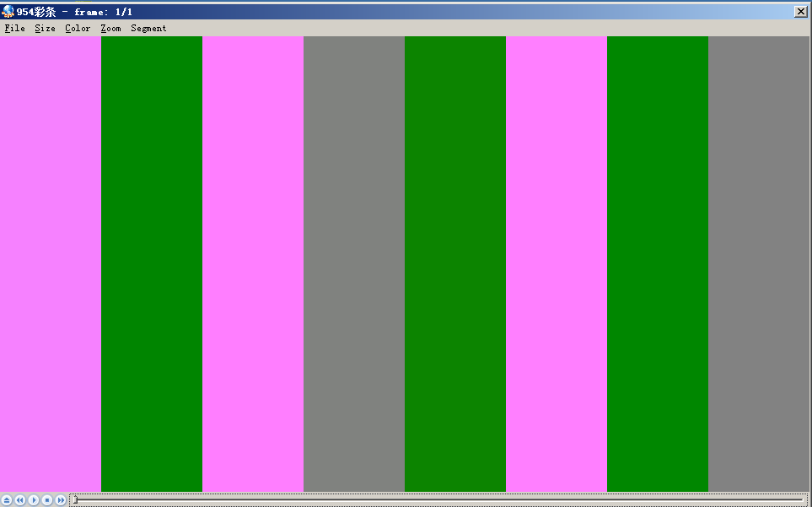Open the Size menu

(x=45, y=28)
